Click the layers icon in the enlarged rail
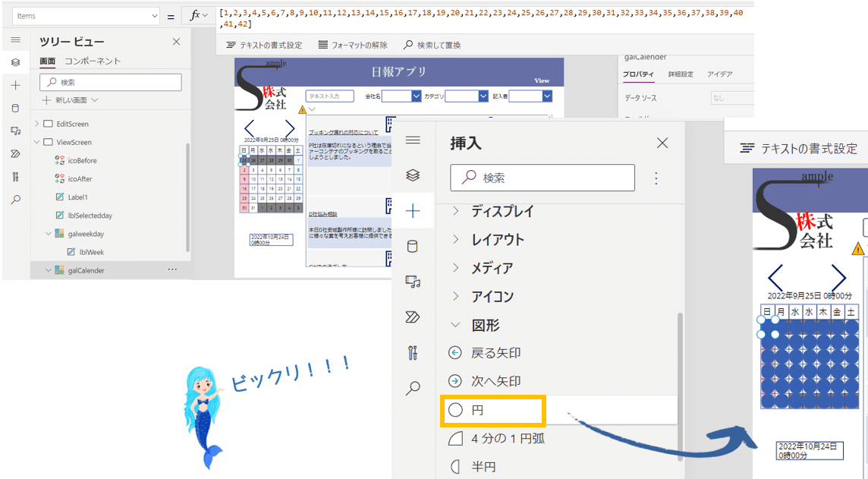868x479 pixels. 413,175
